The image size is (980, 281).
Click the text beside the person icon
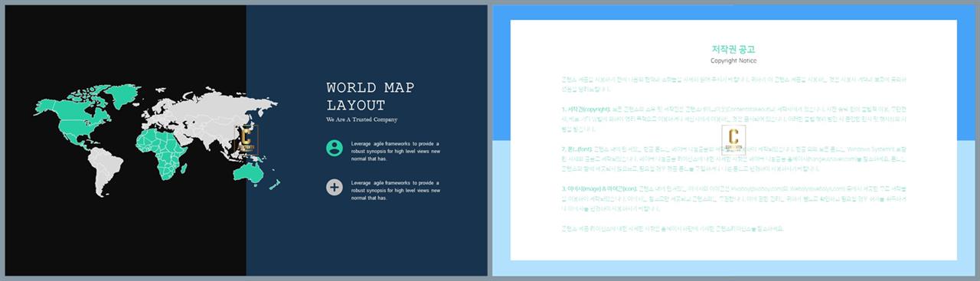click(396, 152)
